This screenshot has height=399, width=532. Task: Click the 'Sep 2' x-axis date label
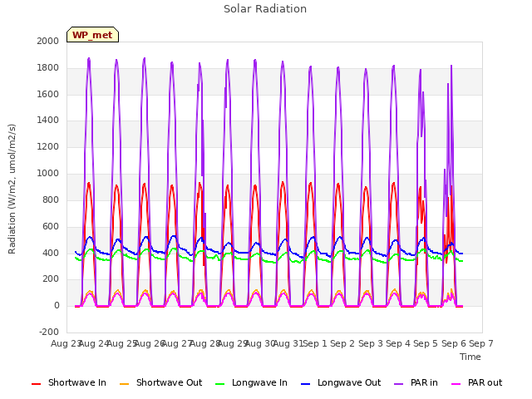pos(342,343)
